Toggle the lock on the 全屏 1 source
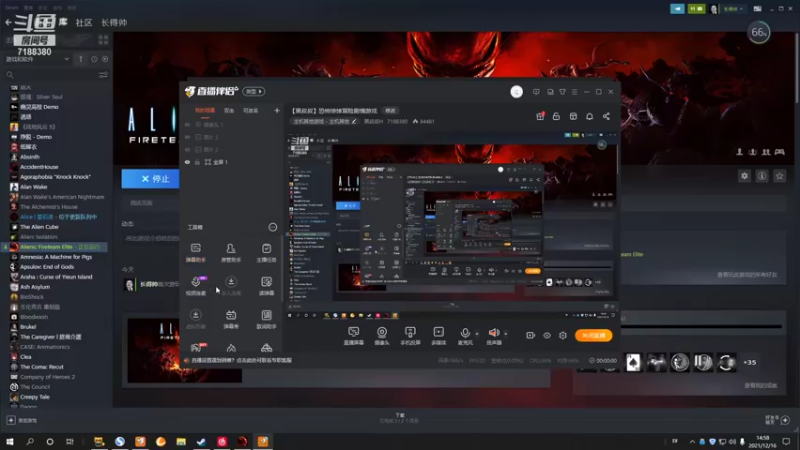This screenshot has height=450, width=800. pyautogui.click(x=197, y=162)
